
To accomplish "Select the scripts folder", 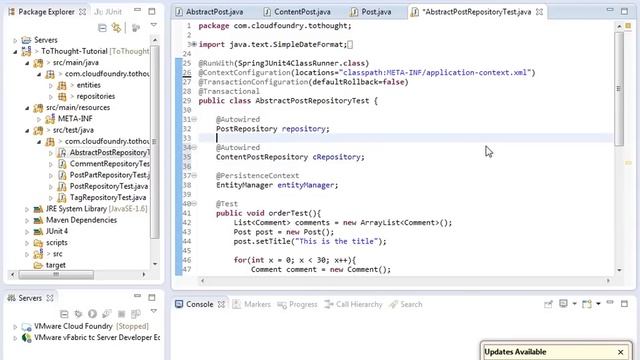I will tap(56, 242).
